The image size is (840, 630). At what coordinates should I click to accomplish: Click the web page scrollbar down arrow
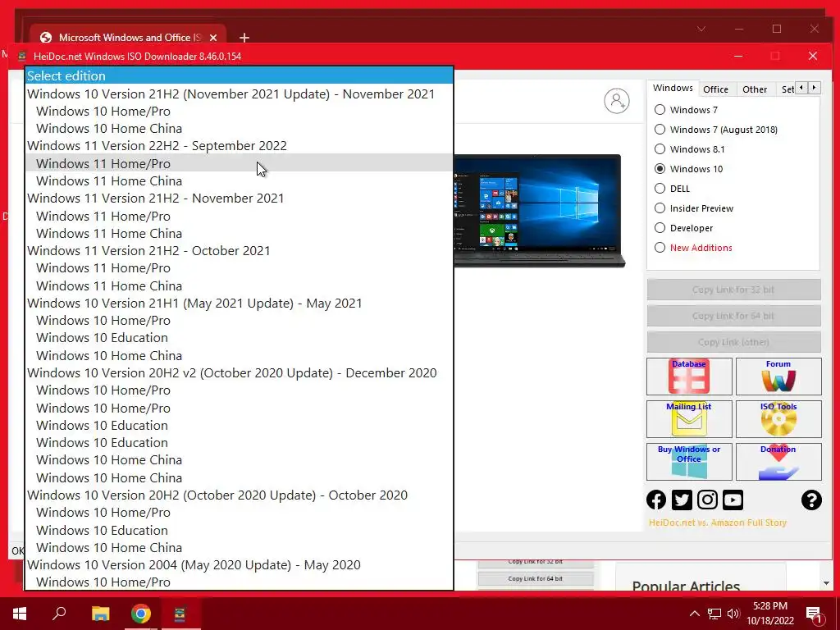825,583
